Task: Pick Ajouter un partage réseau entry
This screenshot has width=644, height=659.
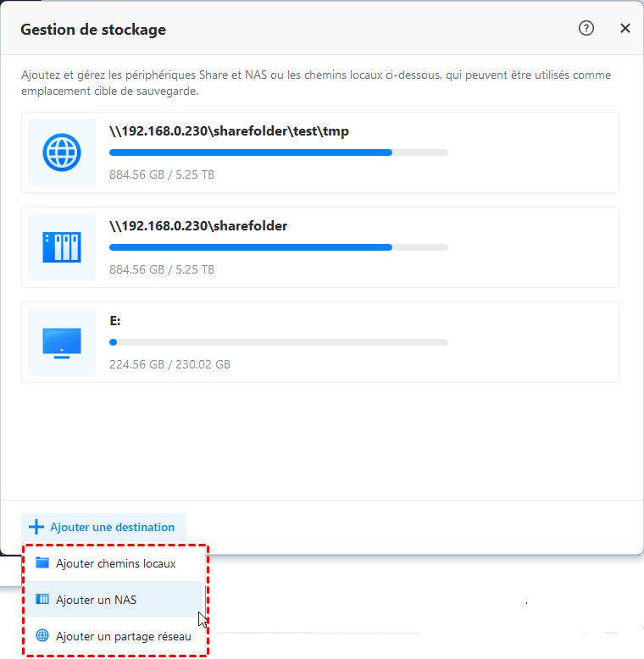Action: [x=123, y=636]
